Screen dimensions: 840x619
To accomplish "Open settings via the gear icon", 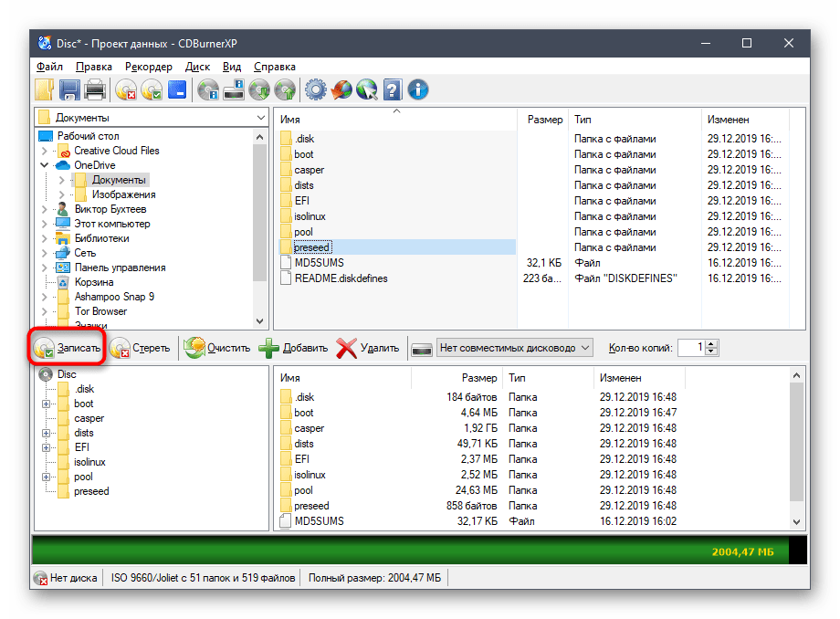I will pos(316,89).
